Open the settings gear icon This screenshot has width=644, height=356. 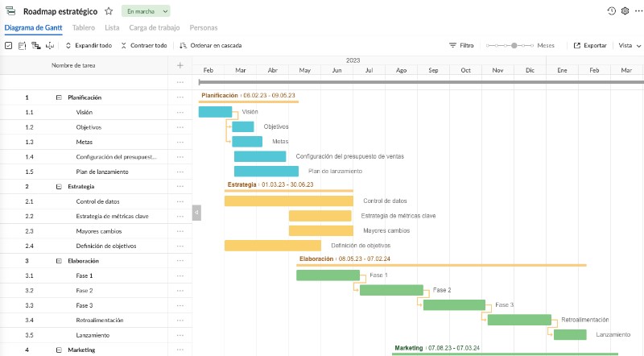coord(625,11)
